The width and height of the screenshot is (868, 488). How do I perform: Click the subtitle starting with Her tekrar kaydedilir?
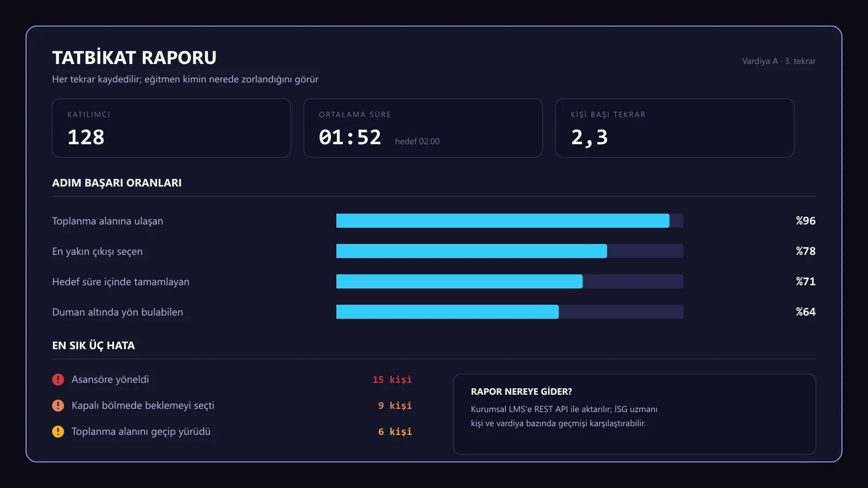tap(185, 79)
